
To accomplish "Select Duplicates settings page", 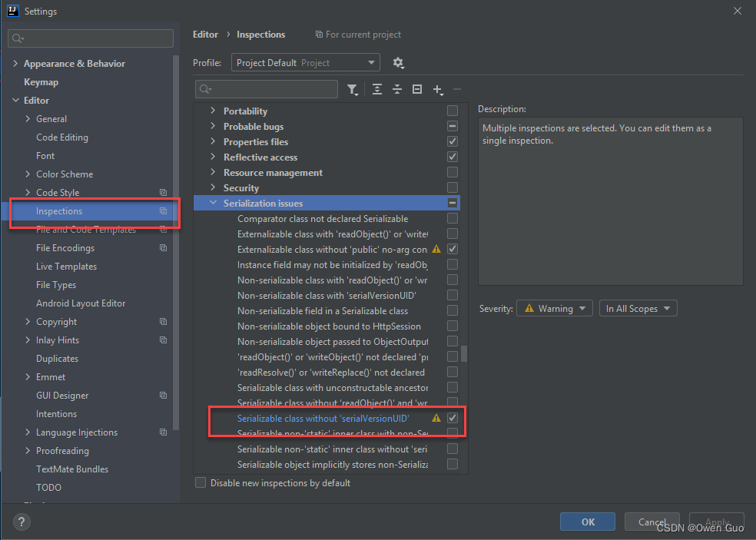I will pos(57,359).
